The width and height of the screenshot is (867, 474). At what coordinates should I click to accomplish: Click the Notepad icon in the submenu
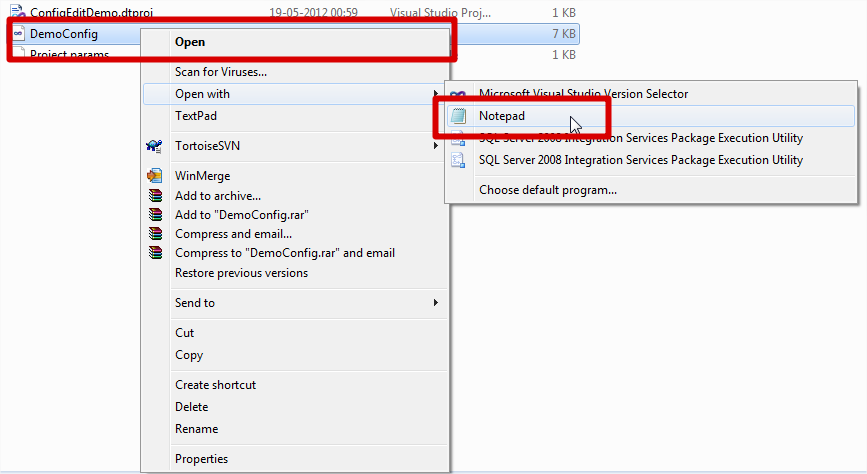(458, 116)
